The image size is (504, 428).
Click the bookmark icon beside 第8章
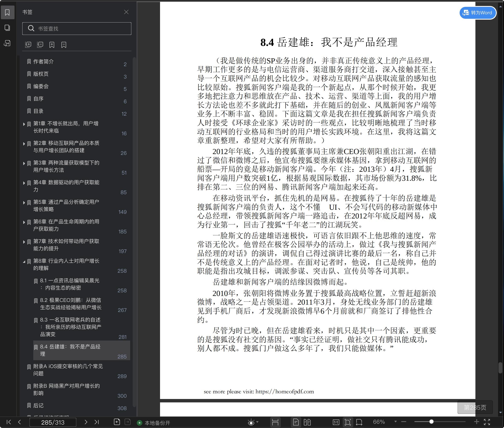(x=29, y=262)
